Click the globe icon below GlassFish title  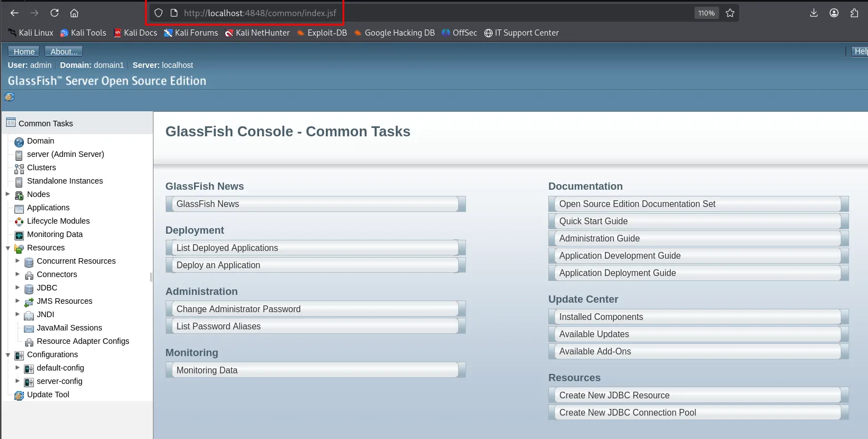[9, 97]
